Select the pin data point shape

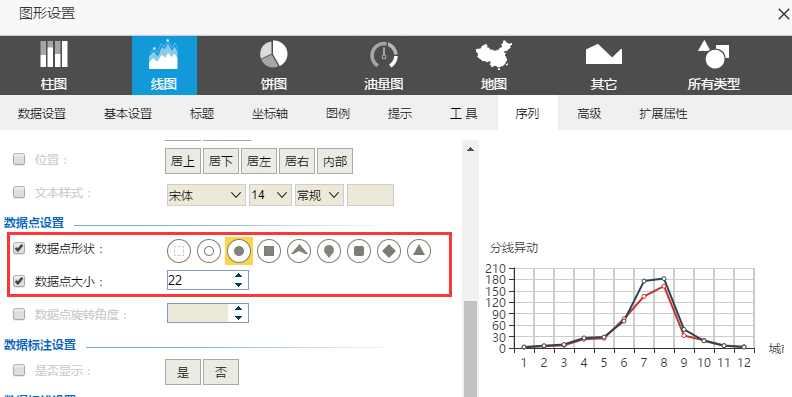[329, 251]
